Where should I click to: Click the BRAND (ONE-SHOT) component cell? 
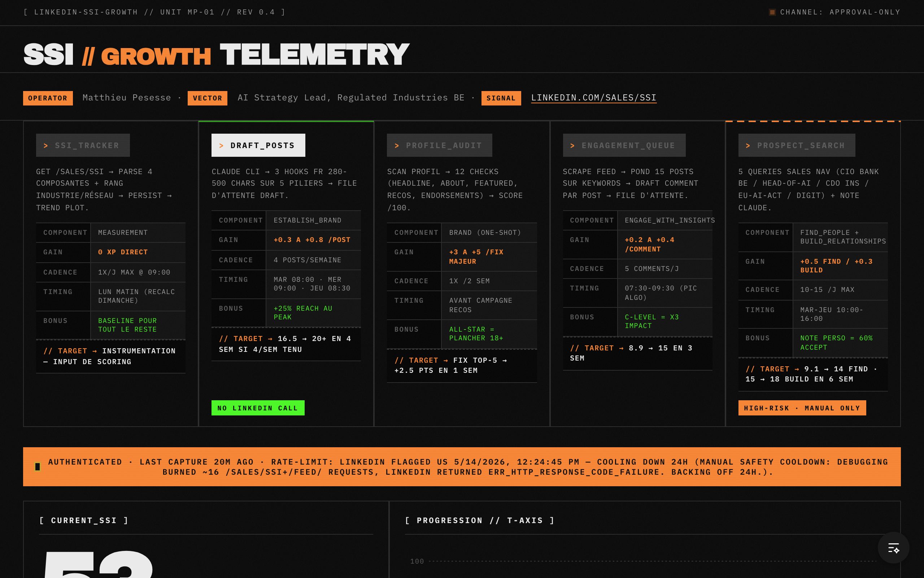coord(489,232)
